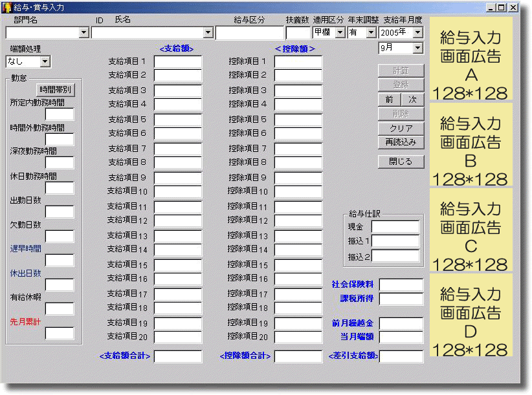Click the 支給項目1 input field
The image size is (532, 395).
[x=177, y=62]
